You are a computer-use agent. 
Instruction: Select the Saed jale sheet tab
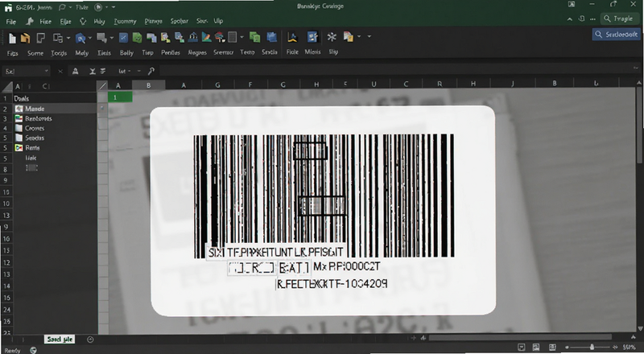point(60,340)
